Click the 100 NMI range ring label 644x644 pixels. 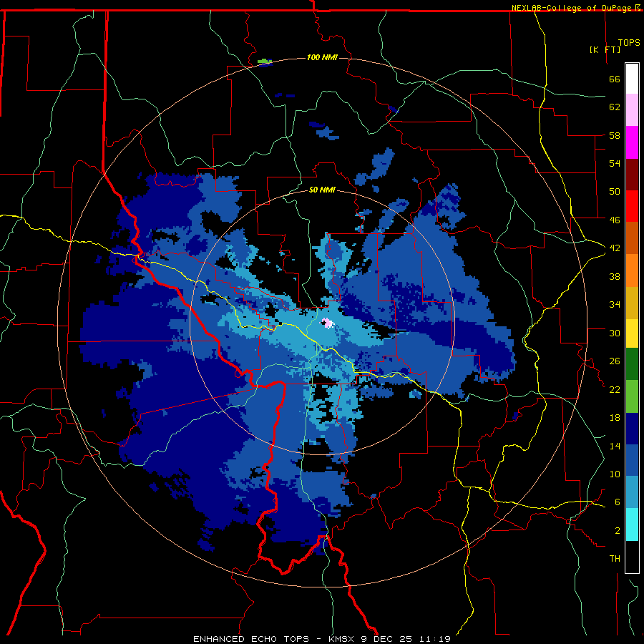pos(322,57)
